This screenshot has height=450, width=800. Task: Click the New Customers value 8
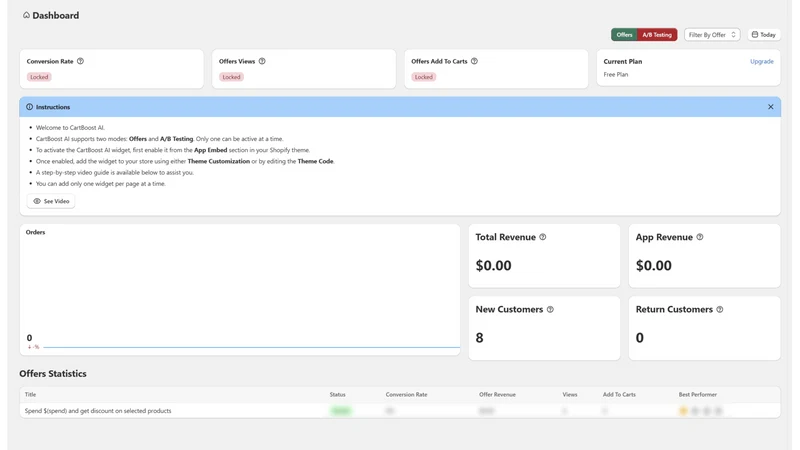[479, 338]
